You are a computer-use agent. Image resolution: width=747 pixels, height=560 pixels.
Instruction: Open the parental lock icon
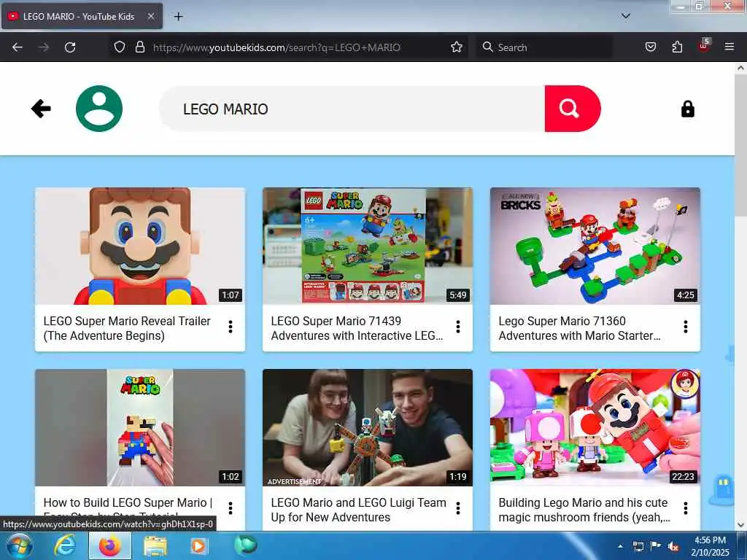(687, 109)
